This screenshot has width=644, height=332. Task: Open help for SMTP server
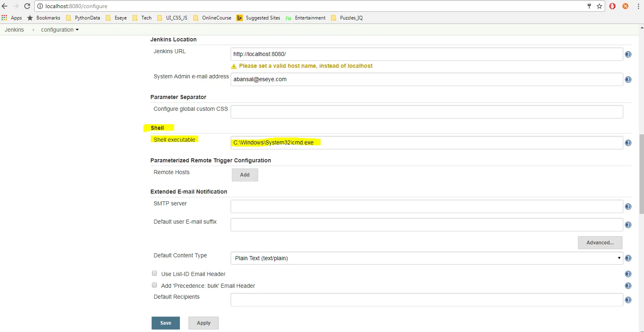point(628,207)
